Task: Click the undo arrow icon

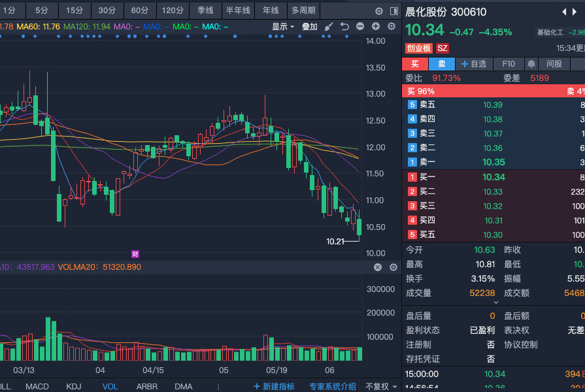Action: 344,27
